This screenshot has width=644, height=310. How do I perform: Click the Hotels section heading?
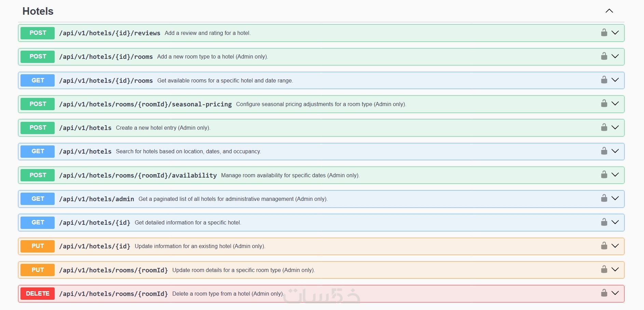(38, 11)
